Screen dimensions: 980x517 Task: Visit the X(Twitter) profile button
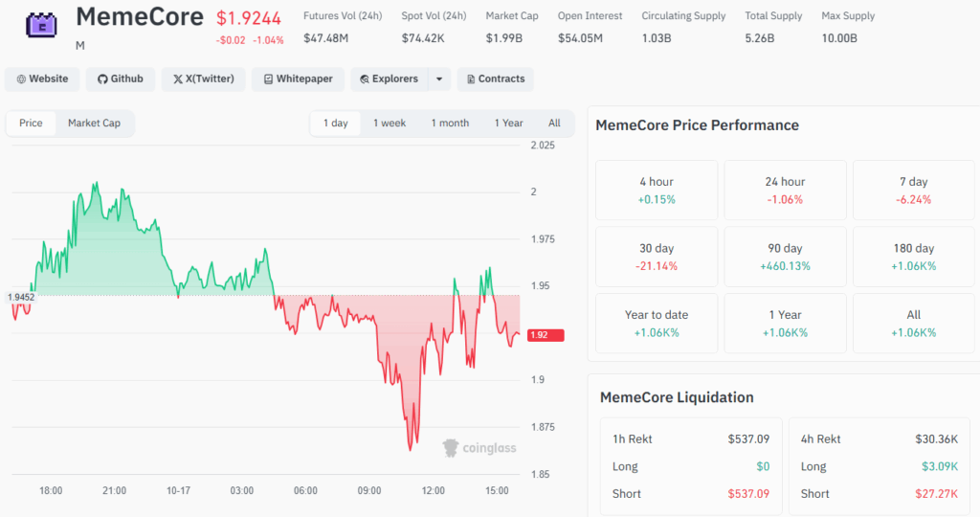[204, 79]
